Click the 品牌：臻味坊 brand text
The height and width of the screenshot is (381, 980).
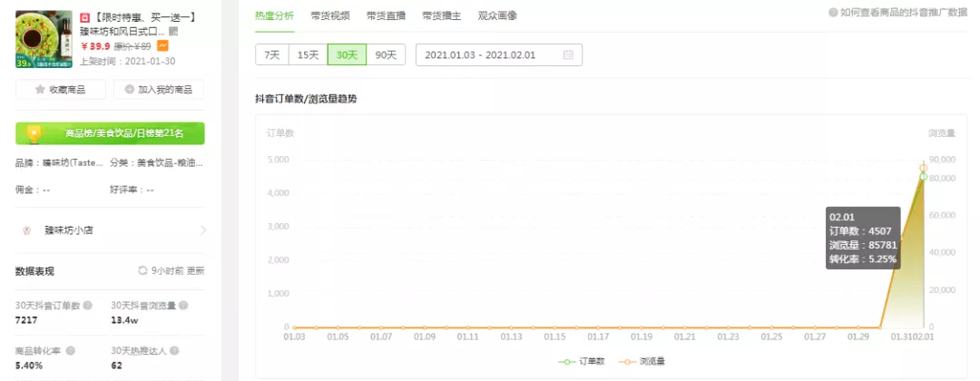59,162
